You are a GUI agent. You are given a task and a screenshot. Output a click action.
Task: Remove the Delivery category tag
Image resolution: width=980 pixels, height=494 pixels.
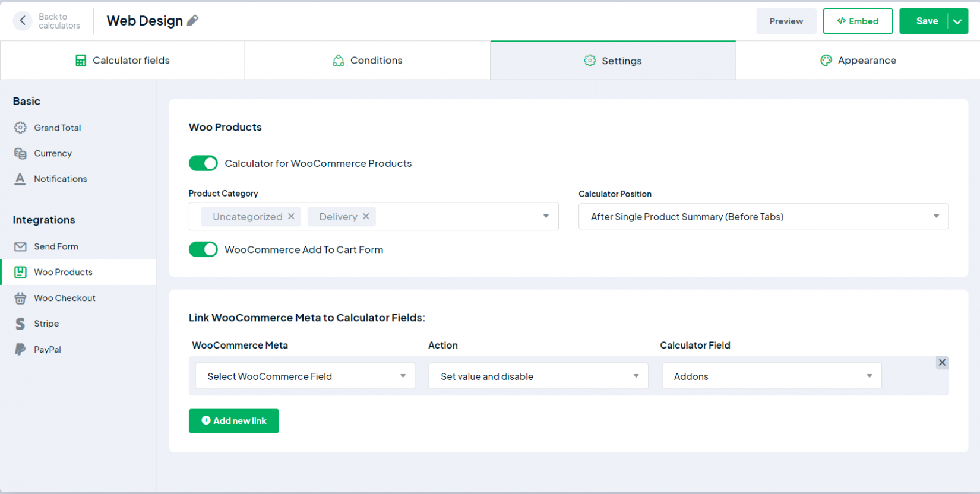point(366,216)
